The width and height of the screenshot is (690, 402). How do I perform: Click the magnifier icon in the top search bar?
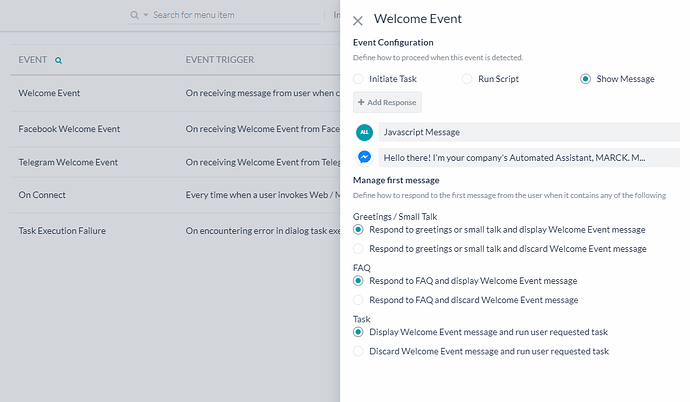135,16
